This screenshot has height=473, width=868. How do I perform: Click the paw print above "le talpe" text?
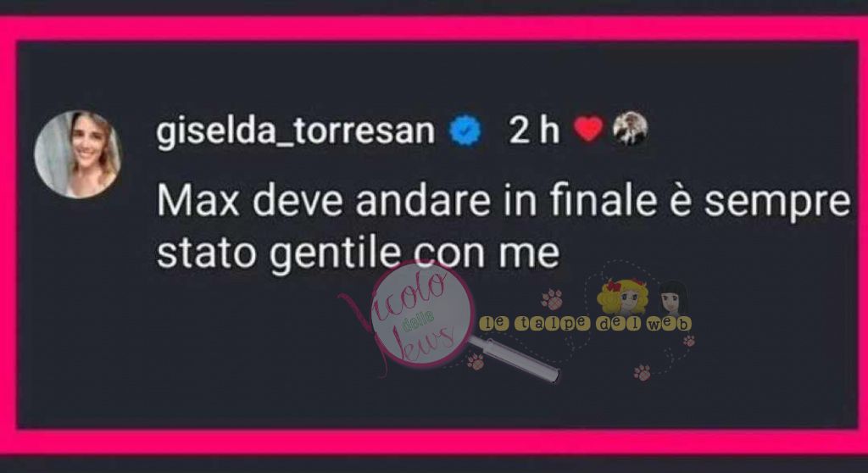click(x=552, y=299)
